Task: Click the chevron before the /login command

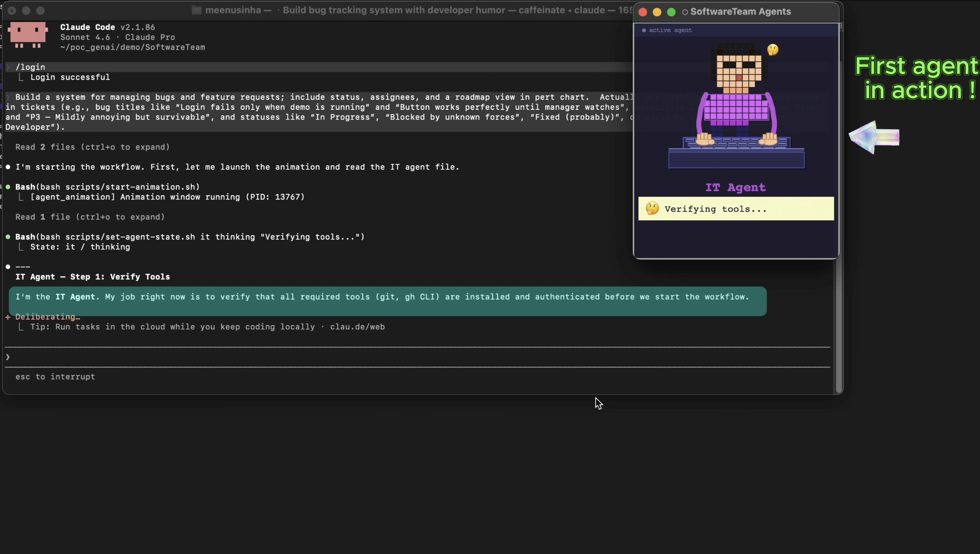Action: pos(8,67)
